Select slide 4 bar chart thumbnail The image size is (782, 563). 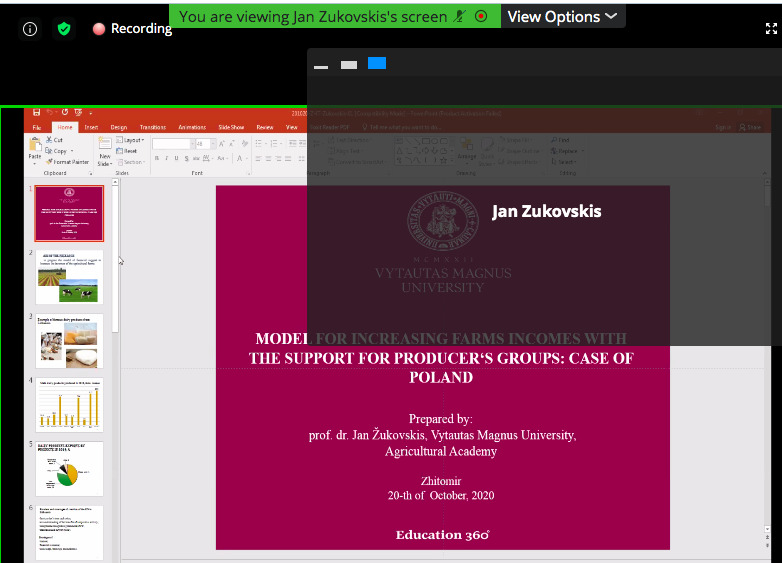tap(69, 404)
